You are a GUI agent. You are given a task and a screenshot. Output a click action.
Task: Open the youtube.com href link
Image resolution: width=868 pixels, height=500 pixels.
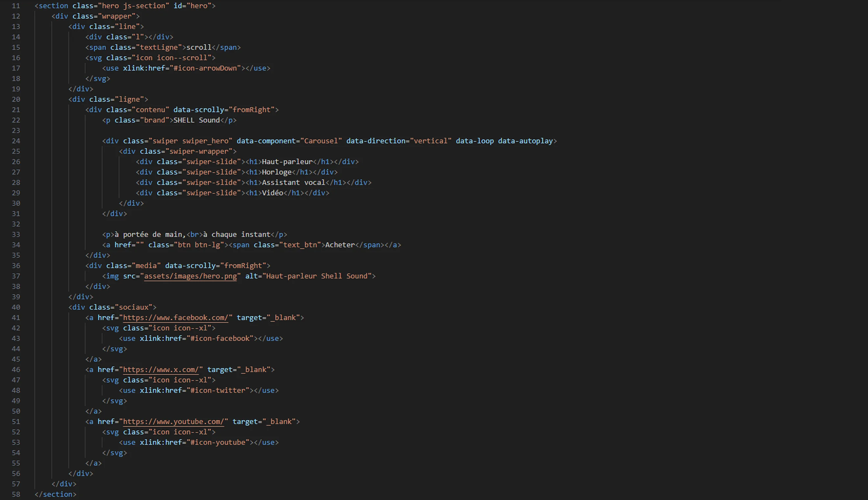[x=173, y=422]
